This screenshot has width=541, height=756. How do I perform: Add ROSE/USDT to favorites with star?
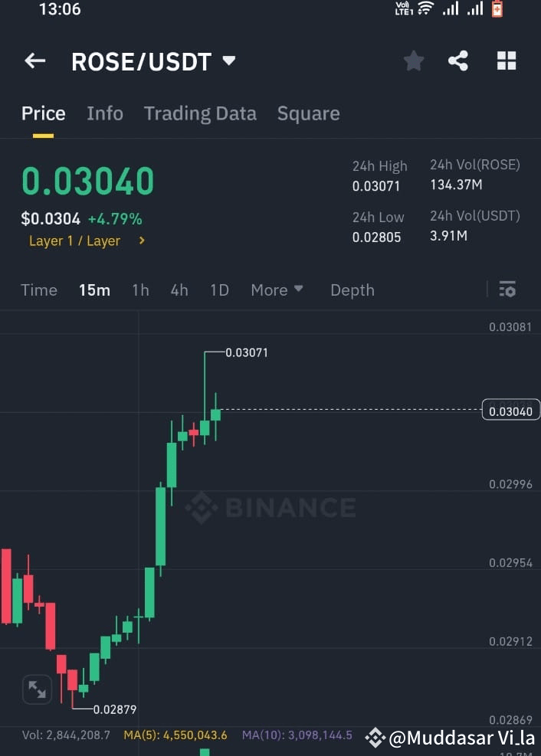tap(414, 61)
